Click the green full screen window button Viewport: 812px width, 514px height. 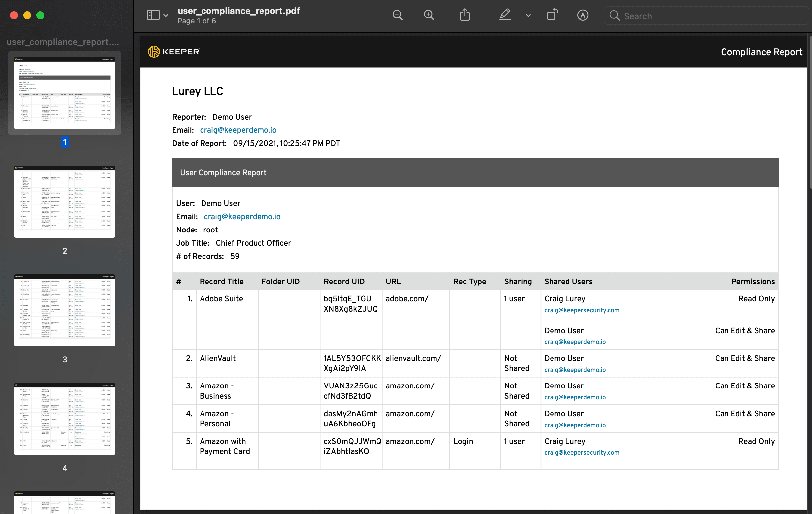point(40,15)
